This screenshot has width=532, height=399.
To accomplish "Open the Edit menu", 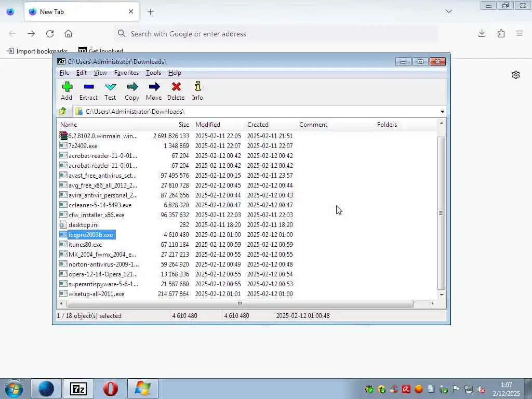I will click(x=82, y=73).
